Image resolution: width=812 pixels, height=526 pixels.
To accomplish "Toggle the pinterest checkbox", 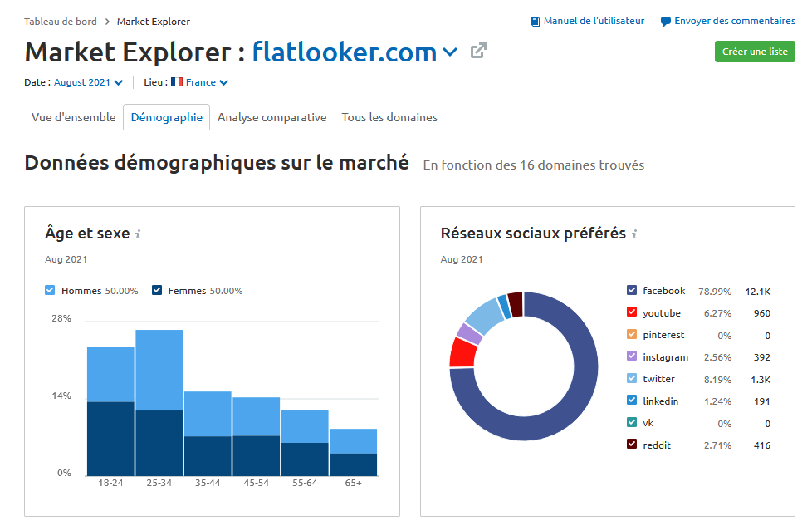I will click(x=632, y=334).
